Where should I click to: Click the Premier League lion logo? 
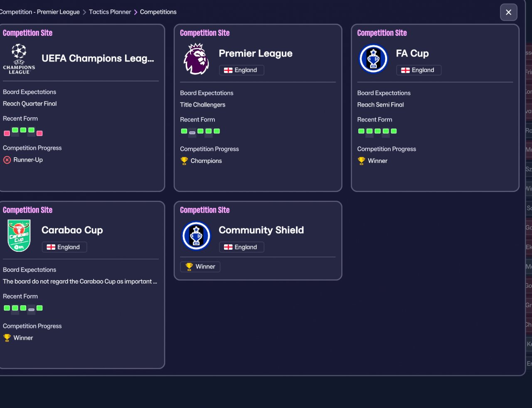click(196, 59)
